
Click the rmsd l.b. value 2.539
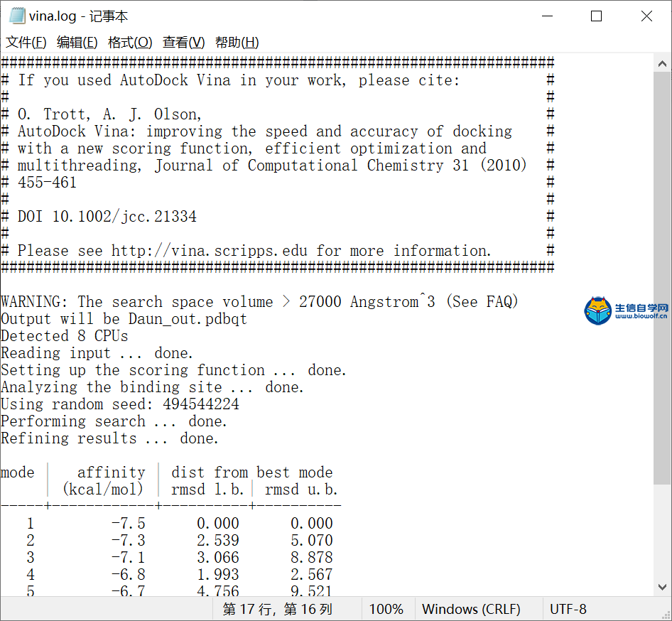coord(217,541)
